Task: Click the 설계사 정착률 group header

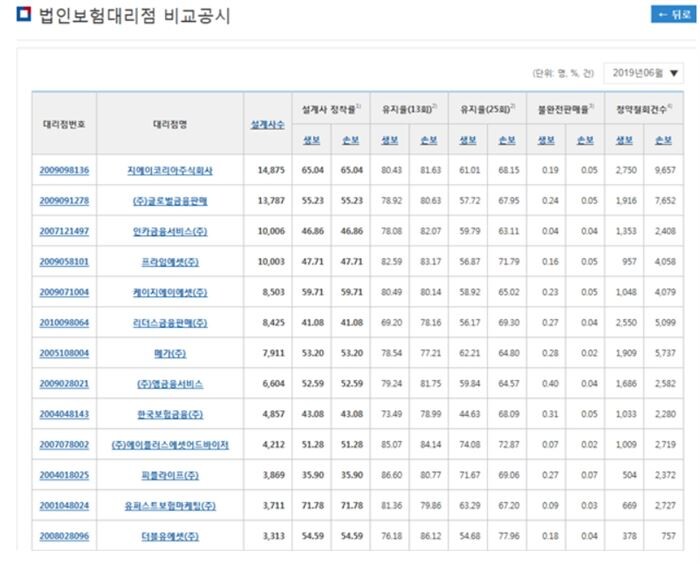Action: 331,109
